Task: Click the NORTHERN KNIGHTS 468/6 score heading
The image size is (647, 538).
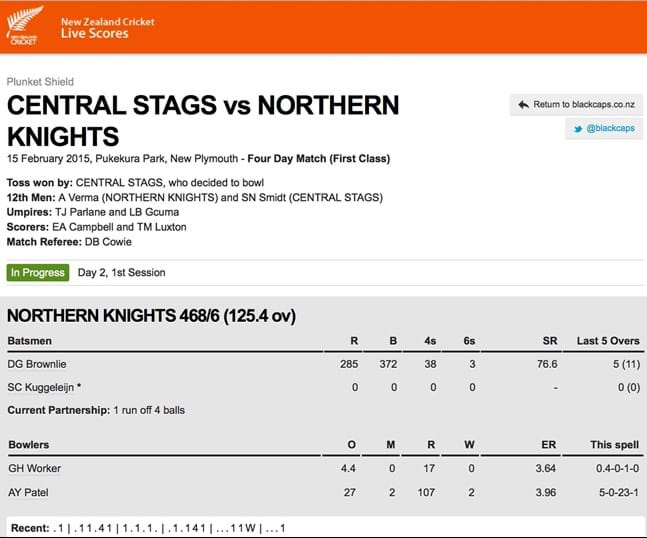Action: pos(151,316)
